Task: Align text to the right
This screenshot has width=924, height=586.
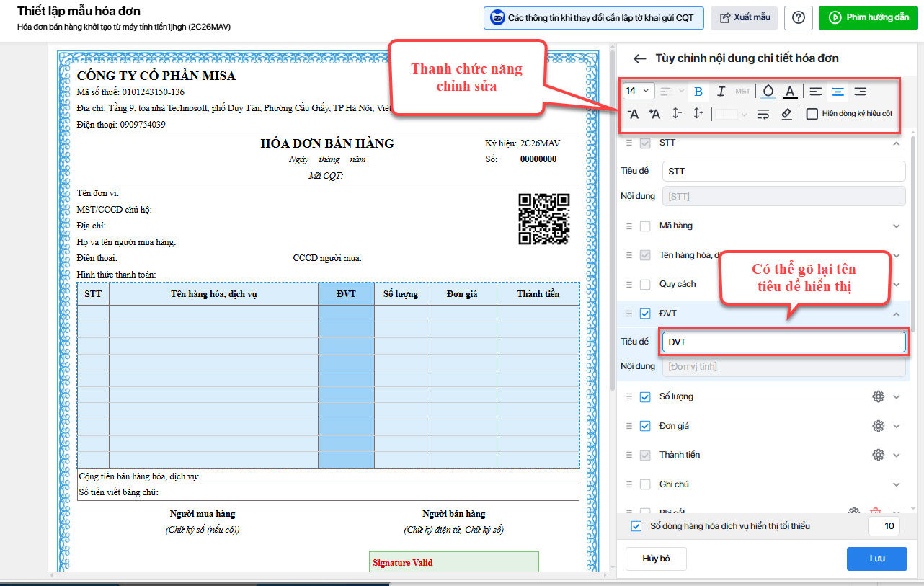Action: pyautogui.click(x=860, y=92)
